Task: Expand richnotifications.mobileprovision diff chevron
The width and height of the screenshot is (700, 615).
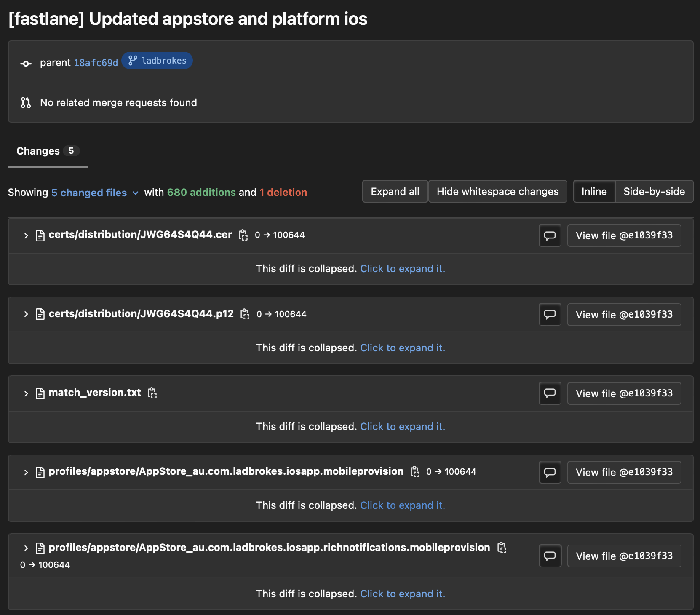Action: 26,548
